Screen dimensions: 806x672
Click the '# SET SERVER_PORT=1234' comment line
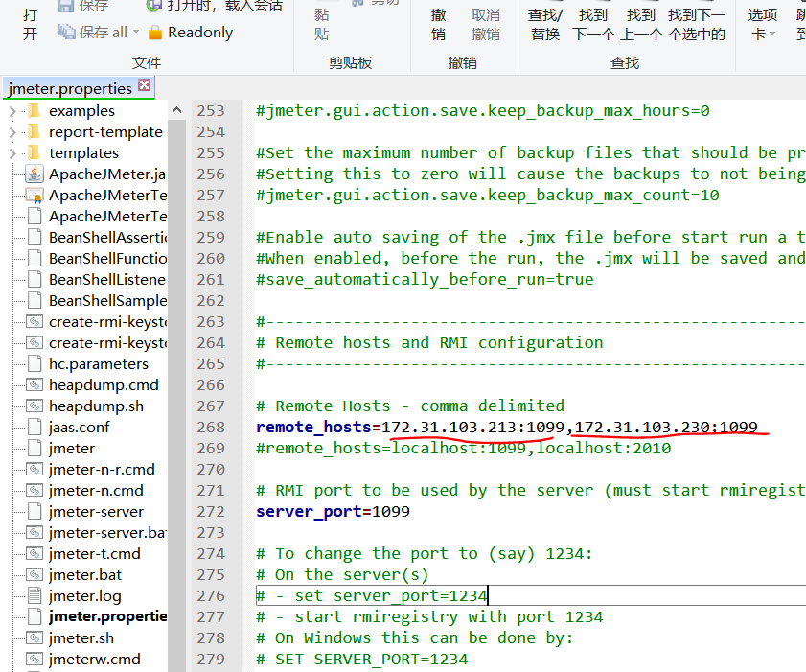coord(362,660)
